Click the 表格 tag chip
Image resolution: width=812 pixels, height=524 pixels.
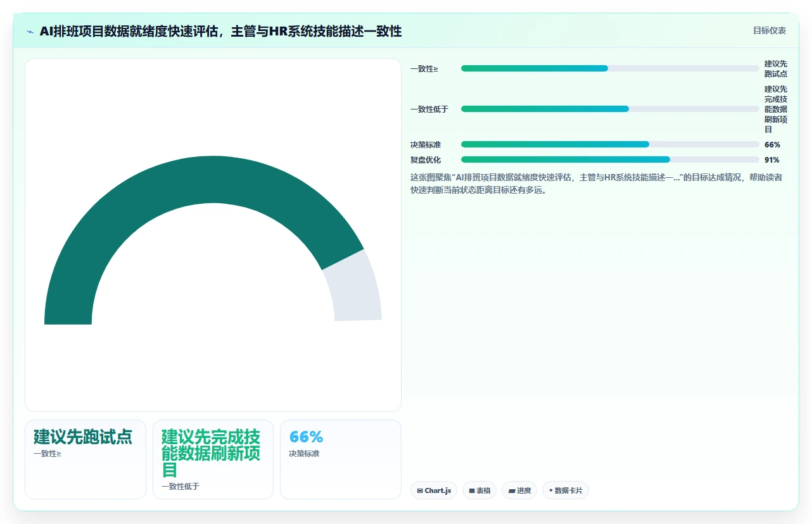(479, 490)
